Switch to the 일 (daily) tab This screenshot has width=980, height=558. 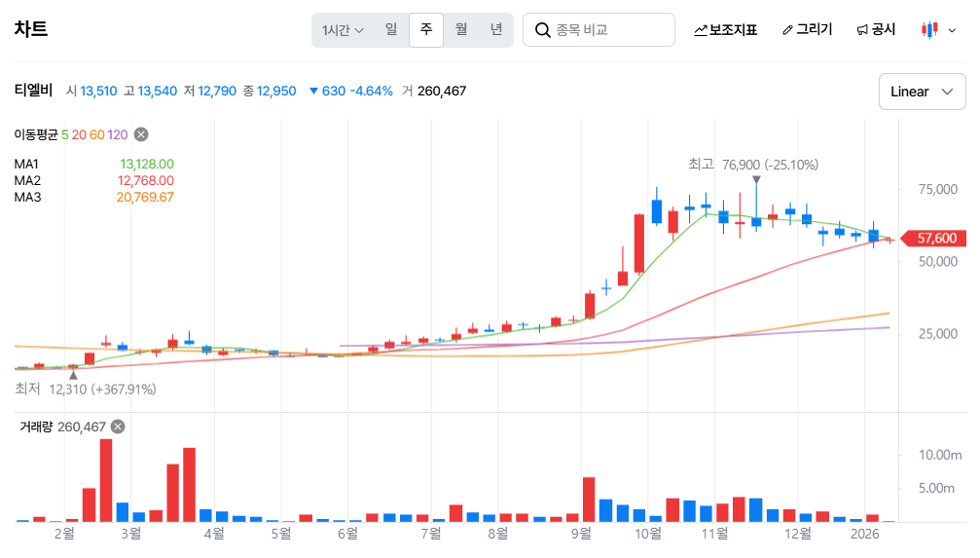pos(391,29)
